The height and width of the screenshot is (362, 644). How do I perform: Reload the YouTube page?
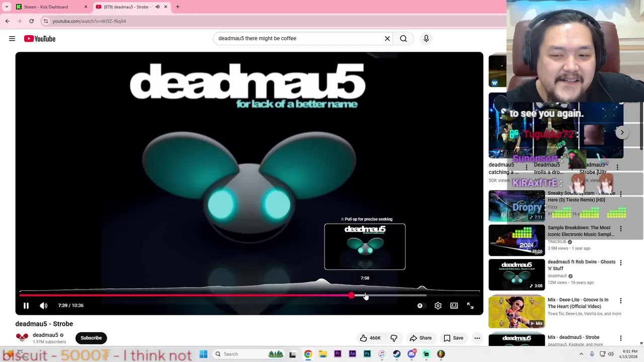pyautogui.click(x=31, y=21)
